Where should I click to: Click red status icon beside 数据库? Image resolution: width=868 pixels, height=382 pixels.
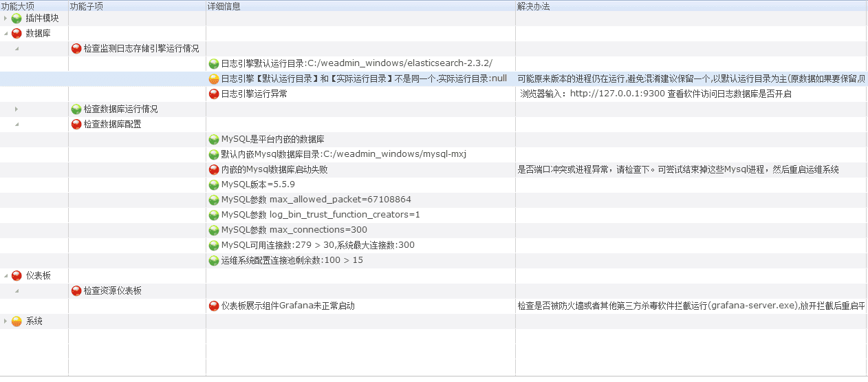click(17, 34)
